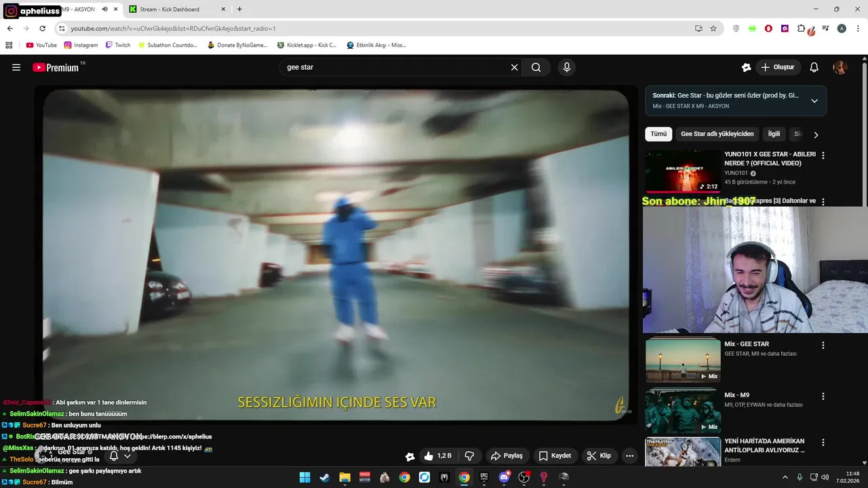
Task: Open YouTube notifications bell
Action: tap(814, 67)
